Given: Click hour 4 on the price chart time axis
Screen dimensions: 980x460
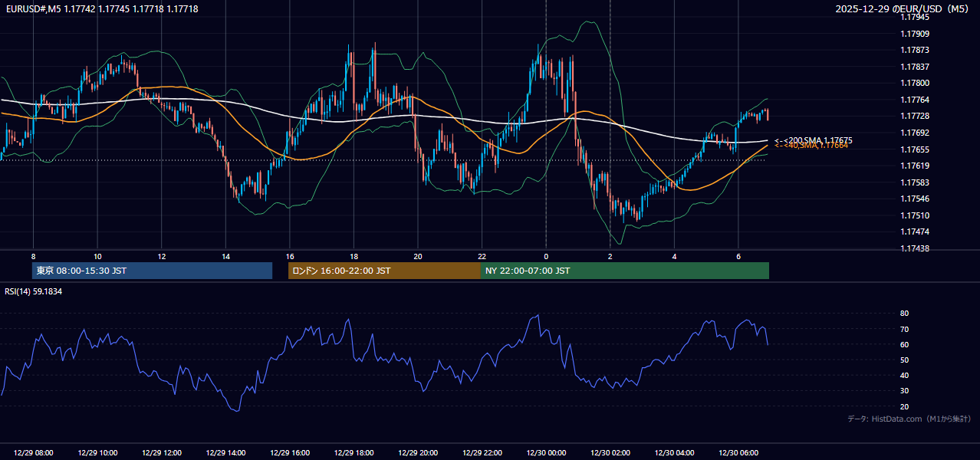Looking at the screenshot, I should pyautogui.click(x=674, y=256).
